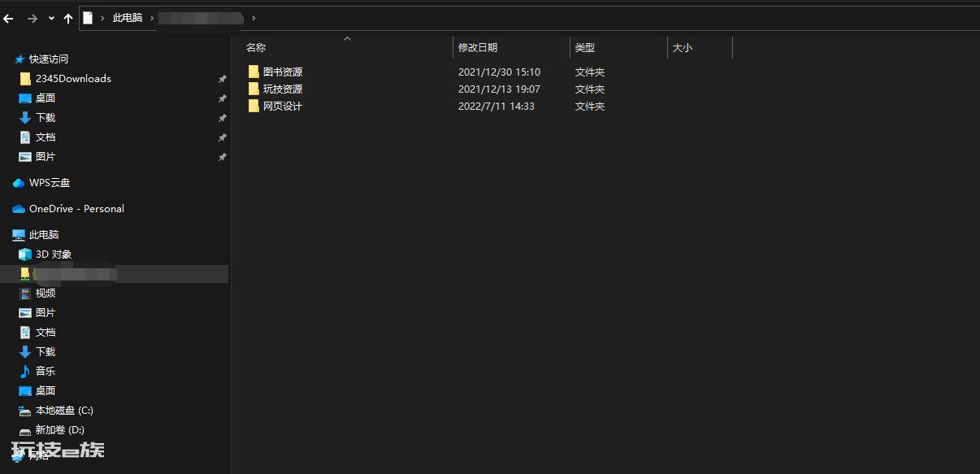Image resolution: width=980 pixels, height=474 pixels.
Task: Open the recent locations dropdown chevron
Action: [52, 18]
